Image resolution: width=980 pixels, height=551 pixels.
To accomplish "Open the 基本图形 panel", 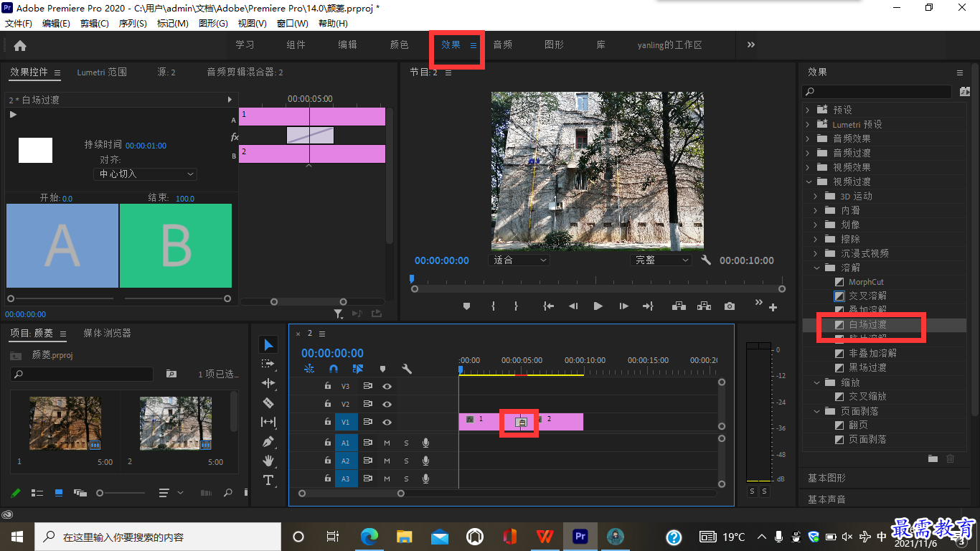I will click(826, 478).
